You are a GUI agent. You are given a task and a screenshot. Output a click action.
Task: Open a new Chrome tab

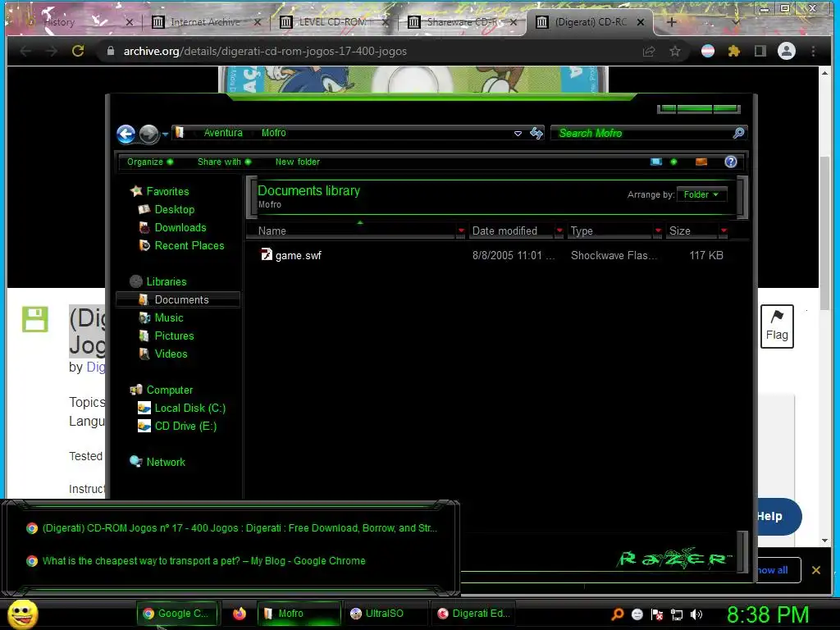(x=671, y=22)
